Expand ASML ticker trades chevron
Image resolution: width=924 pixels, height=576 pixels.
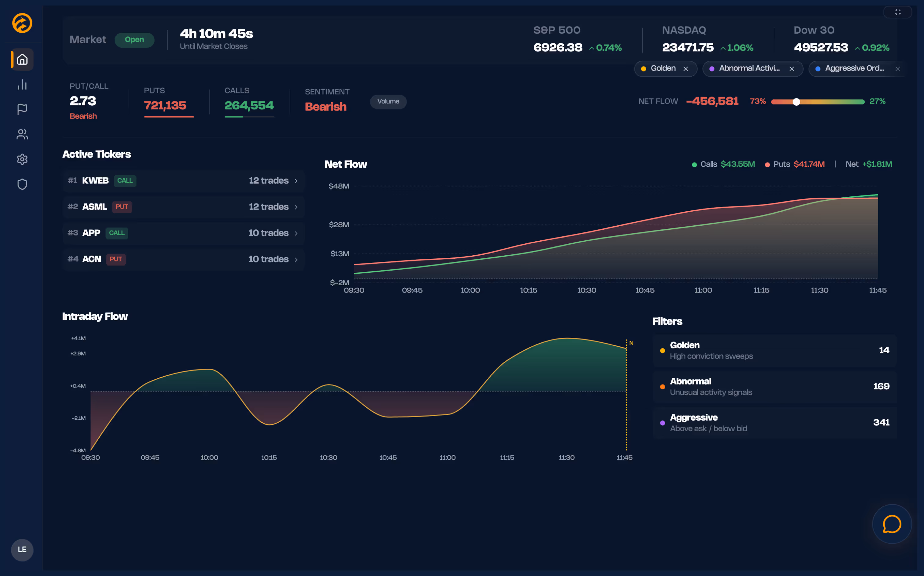coord(296,207)
